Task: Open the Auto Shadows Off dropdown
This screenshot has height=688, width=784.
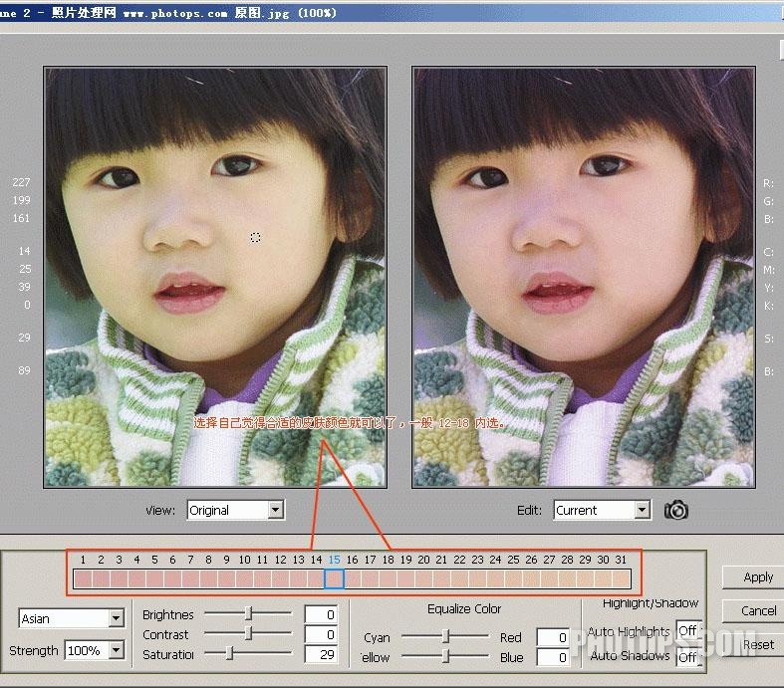Action: coord(689,657)
